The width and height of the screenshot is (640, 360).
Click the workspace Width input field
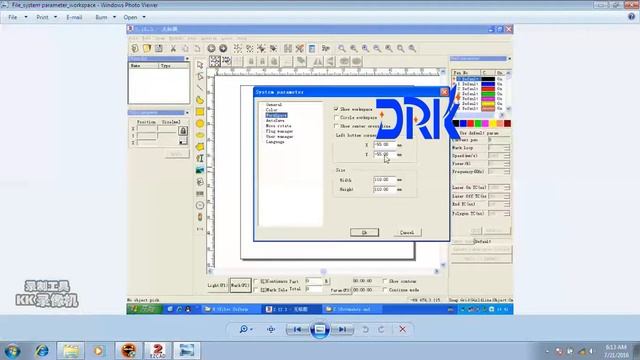pyautogui.click(x=384, y=180)
